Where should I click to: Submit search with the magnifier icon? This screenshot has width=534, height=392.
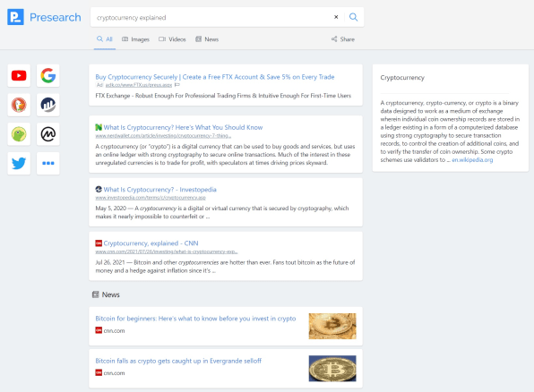point(354,17)
